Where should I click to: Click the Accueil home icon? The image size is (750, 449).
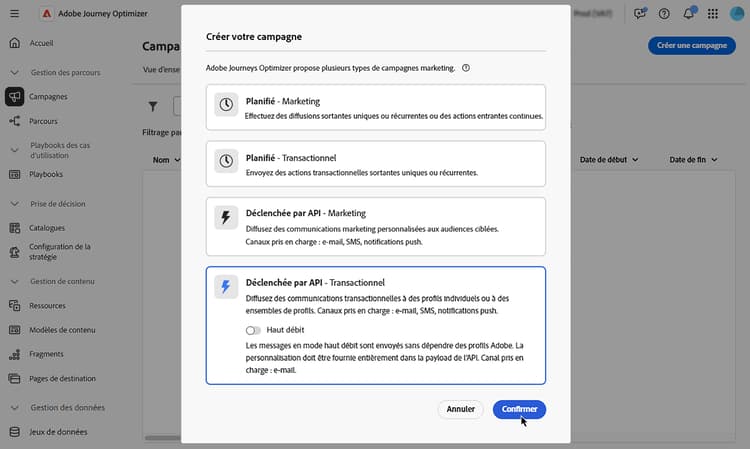[x=15, y=43]
